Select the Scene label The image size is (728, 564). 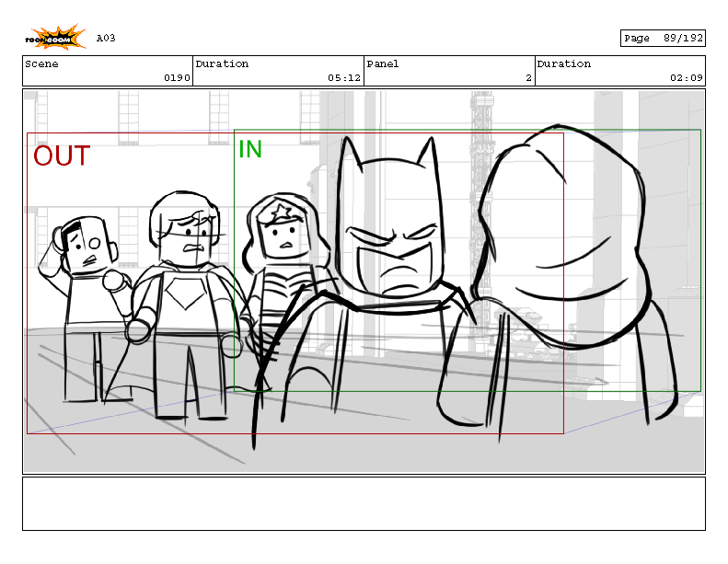pyautogui.click(x=41, y=63)
